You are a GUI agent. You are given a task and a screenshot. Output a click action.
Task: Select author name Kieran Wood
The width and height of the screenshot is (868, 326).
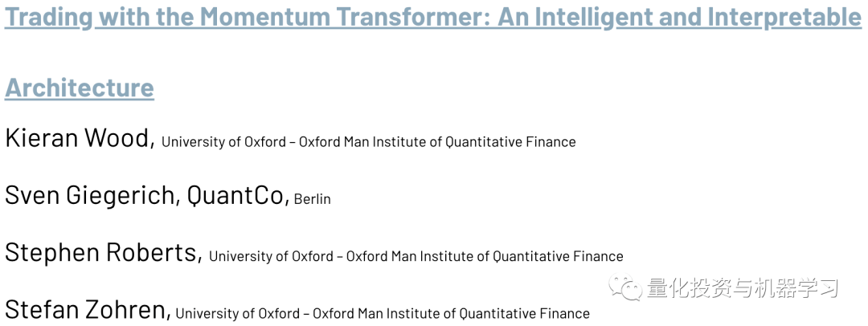79,138
